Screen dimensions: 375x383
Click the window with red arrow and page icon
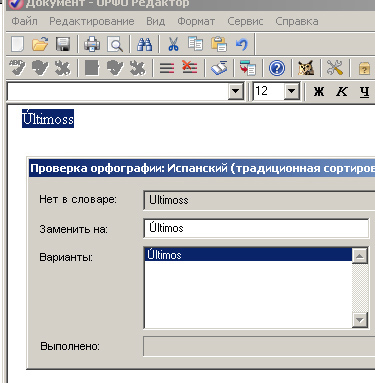[x=248, y=68]
